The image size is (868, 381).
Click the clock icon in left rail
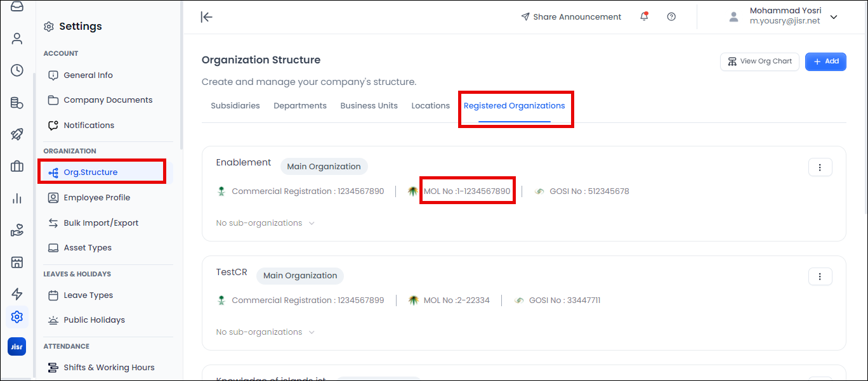17,70
